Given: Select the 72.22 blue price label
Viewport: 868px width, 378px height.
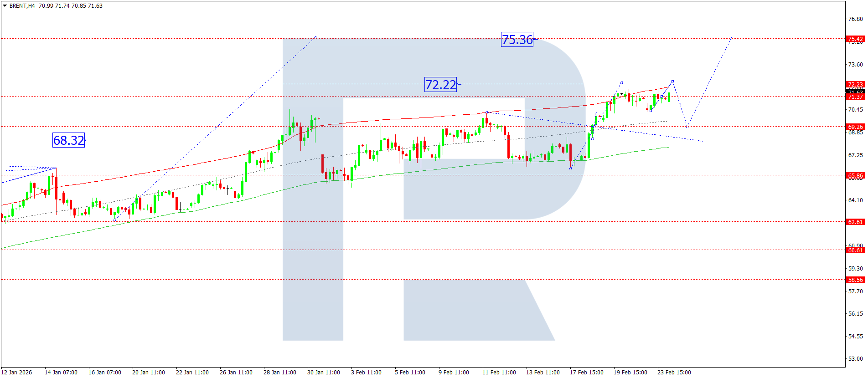Looking at the screenshot, I should coord(440,85).
